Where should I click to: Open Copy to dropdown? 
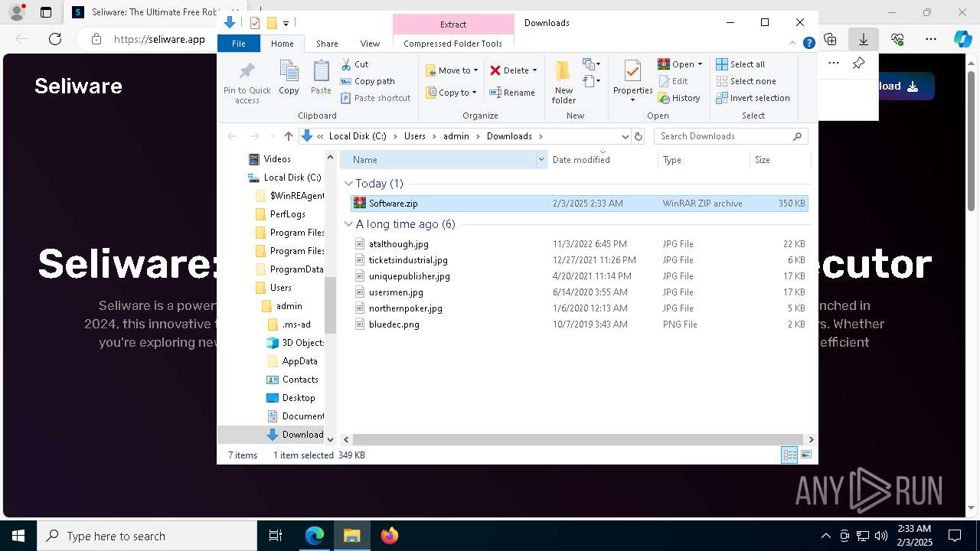point(451,93)
